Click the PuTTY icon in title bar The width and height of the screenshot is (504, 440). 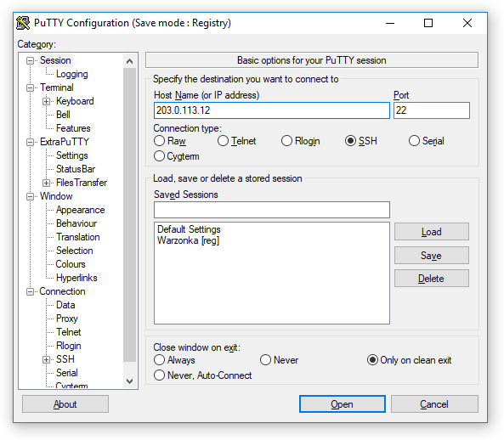click(x=23, y=23)
